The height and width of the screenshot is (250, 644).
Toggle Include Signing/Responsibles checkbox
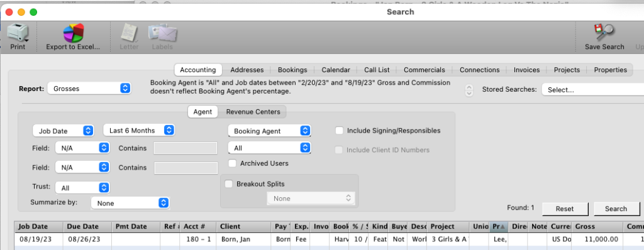(339, 131)
